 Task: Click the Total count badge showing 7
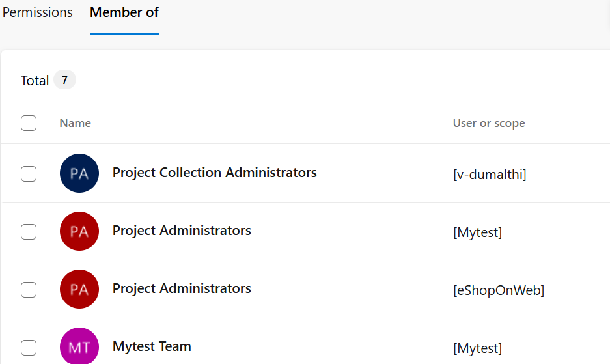click(64, 80)
